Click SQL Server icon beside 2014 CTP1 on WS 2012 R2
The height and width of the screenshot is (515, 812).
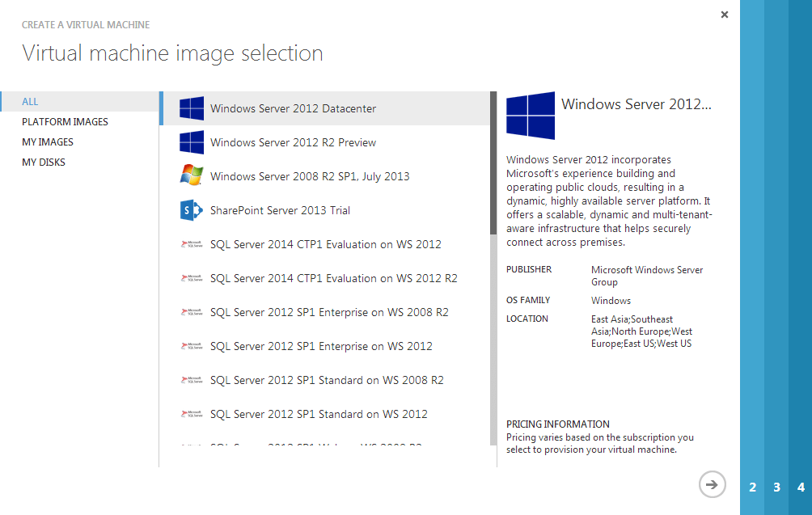192,278
